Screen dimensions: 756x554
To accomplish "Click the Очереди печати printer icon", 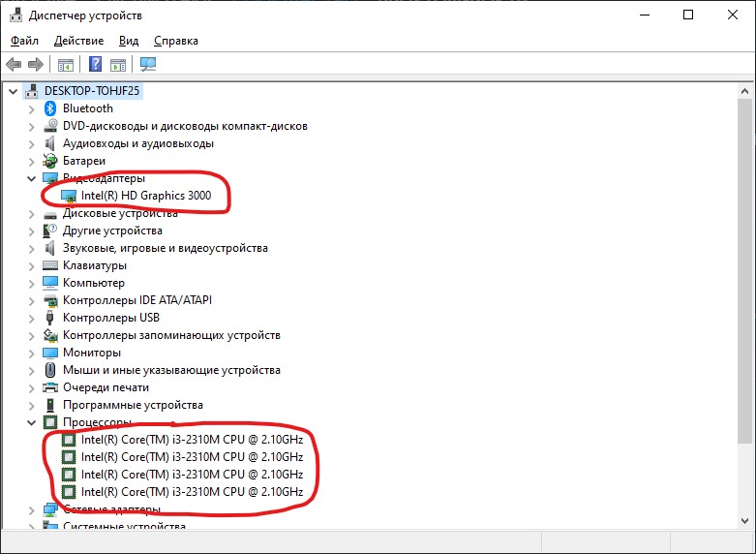I will click(x=50, y=387).
